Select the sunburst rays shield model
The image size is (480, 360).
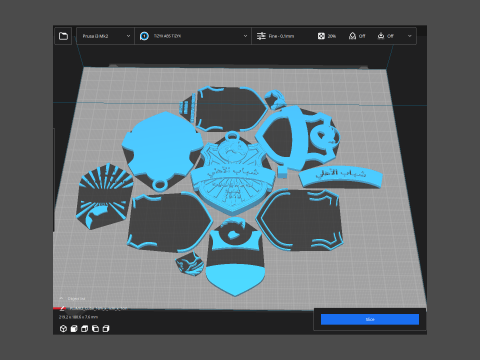point(104,197)
